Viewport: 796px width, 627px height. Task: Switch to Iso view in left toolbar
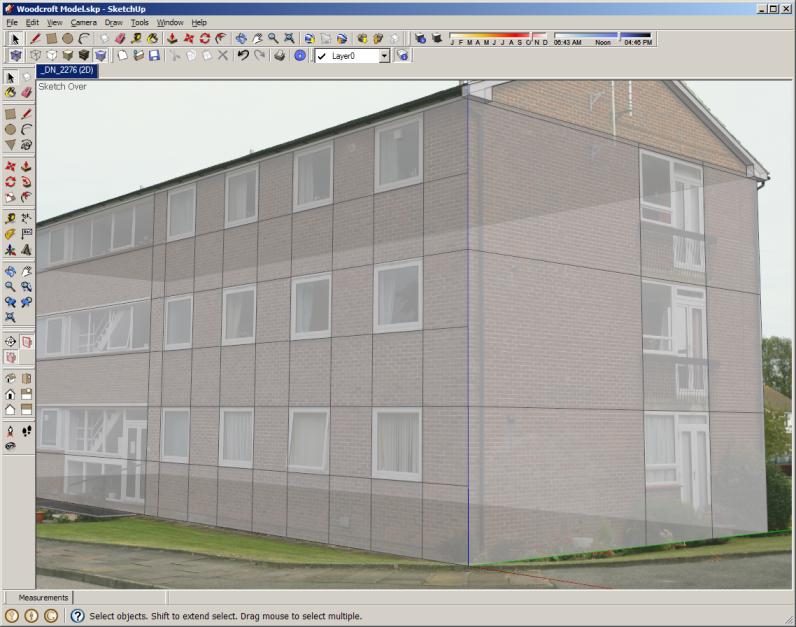(x=10, y=378)
